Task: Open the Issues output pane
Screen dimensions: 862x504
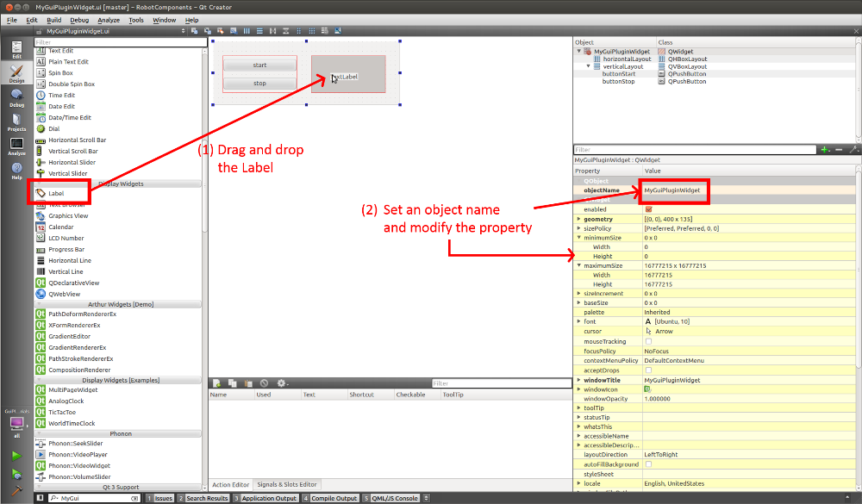Action: (160, 498)
